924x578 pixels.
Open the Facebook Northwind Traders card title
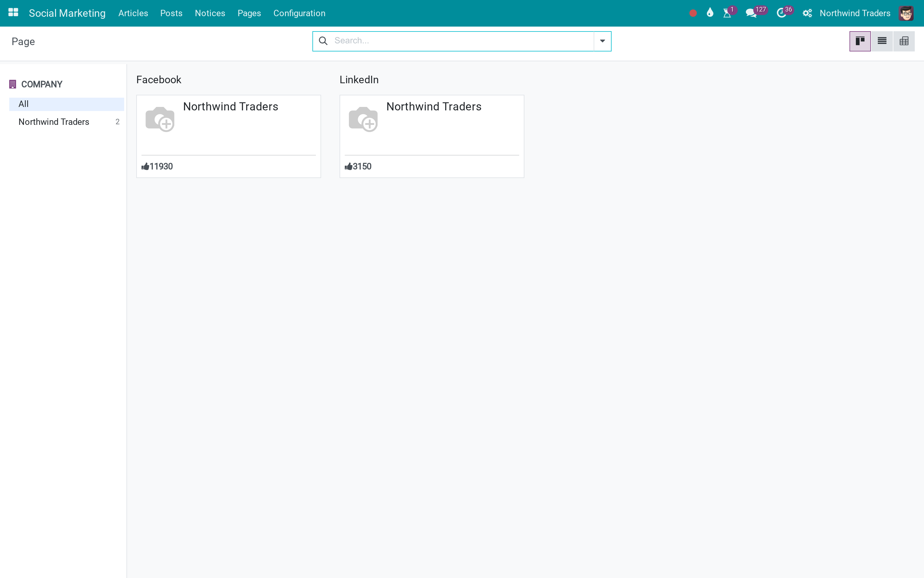pyautogui.click(x=231, y=107)
